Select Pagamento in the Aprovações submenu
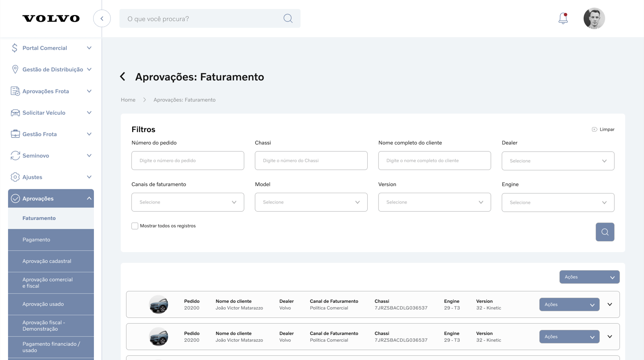 (x=36, y=240)
